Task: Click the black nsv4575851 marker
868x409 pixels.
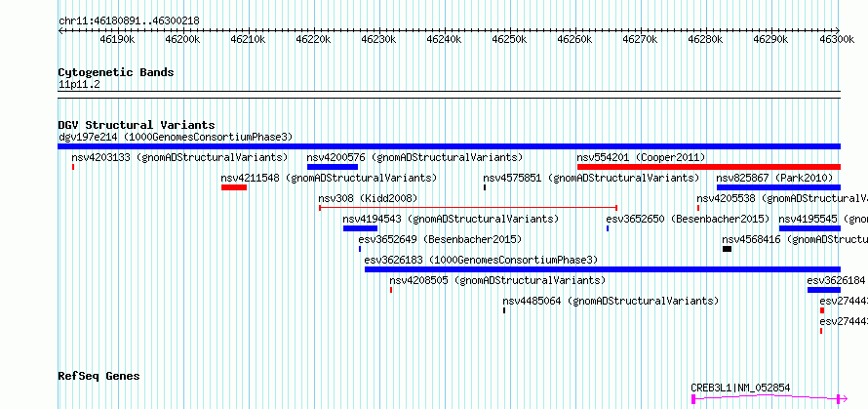Action: tap(485, 187)
